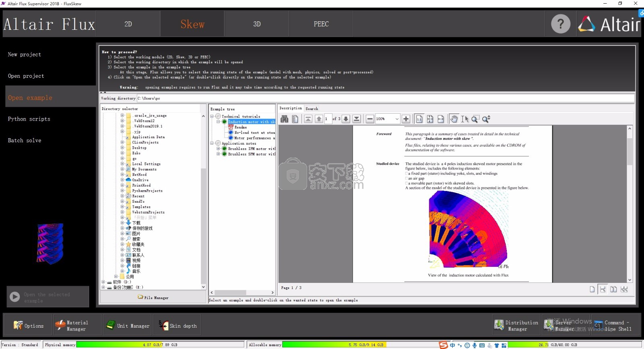Jump to last page of document
Viewport: 644px width, 349px height.
357,119
